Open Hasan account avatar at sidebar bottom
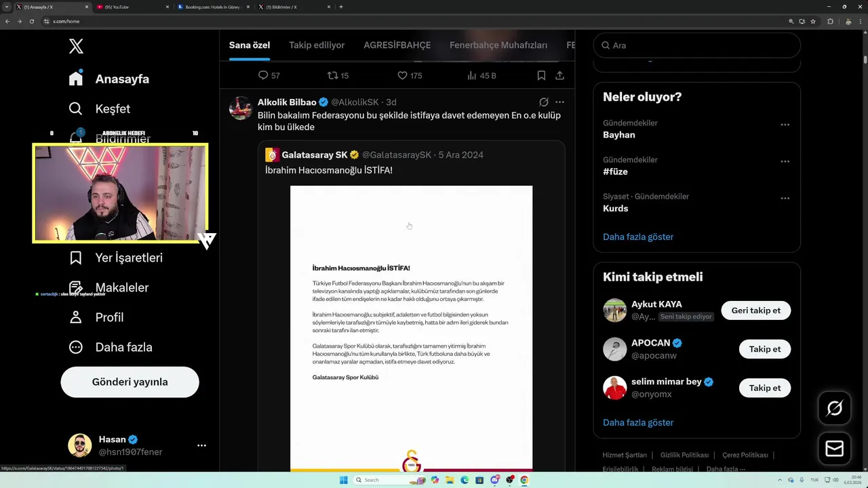This screenshot has width=868, height=488. click(x=80, y=445)
